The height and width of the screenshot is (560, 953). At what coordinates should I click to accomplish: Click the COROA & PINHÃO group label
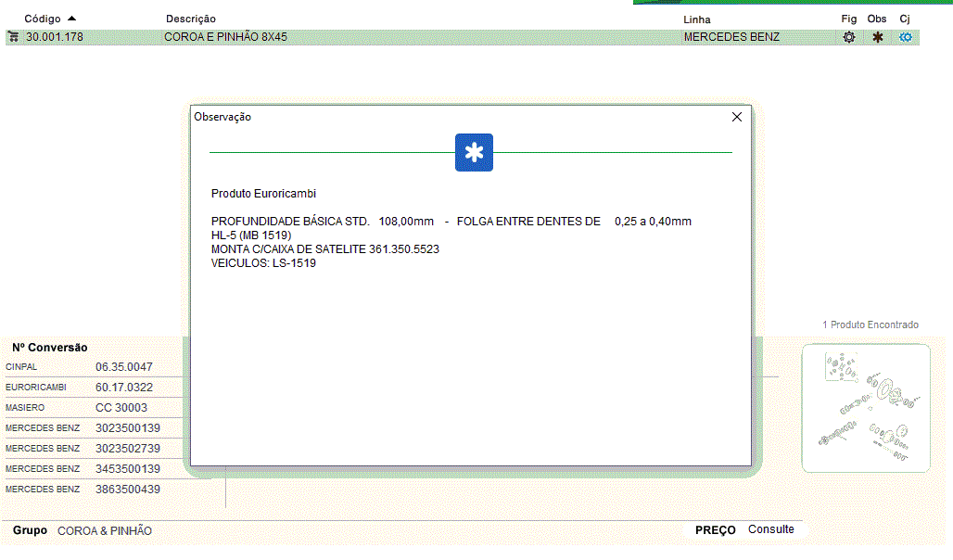click(105, 531)
